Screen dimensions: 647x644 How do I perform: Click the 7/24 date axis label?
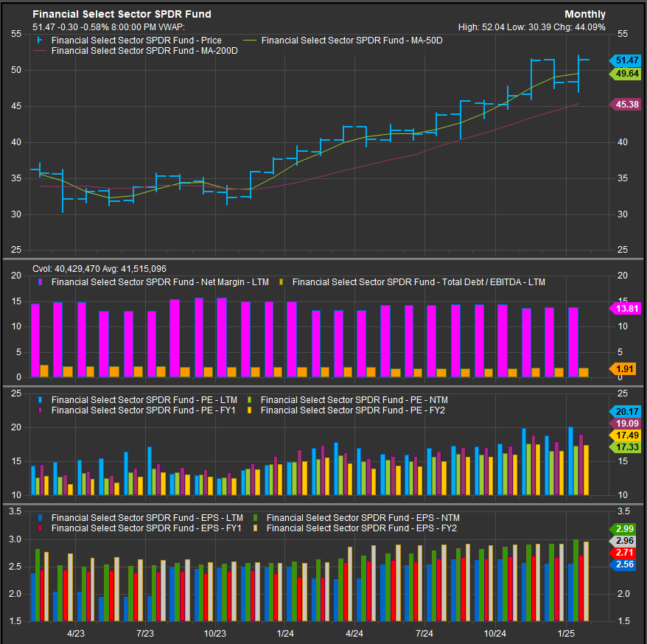pos(424,634)
